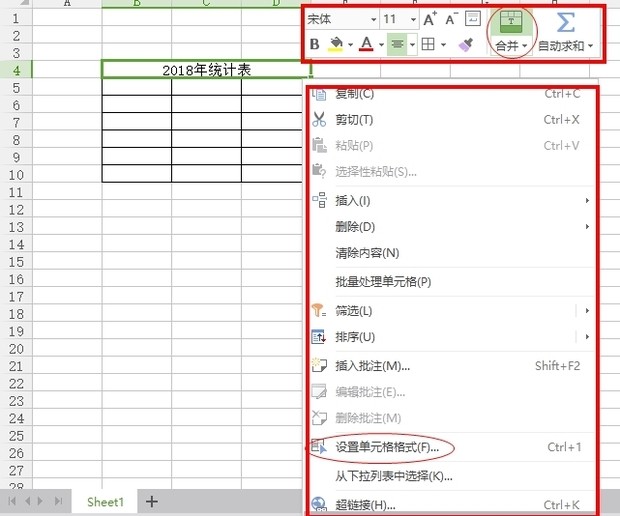The image size is (620, 516).
Task: Choose 从下拉列表中选择(K)... entry
Action: click(452, 476)
